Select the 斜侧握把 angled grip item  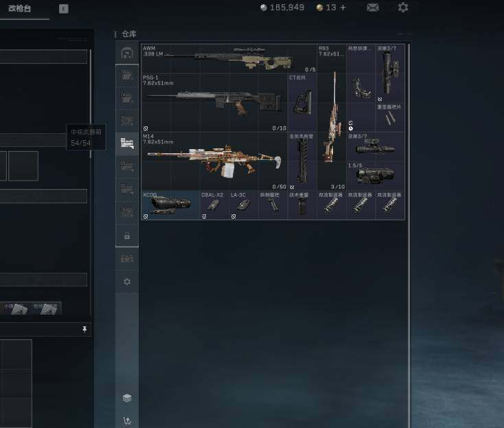click(x=273, y=205)
